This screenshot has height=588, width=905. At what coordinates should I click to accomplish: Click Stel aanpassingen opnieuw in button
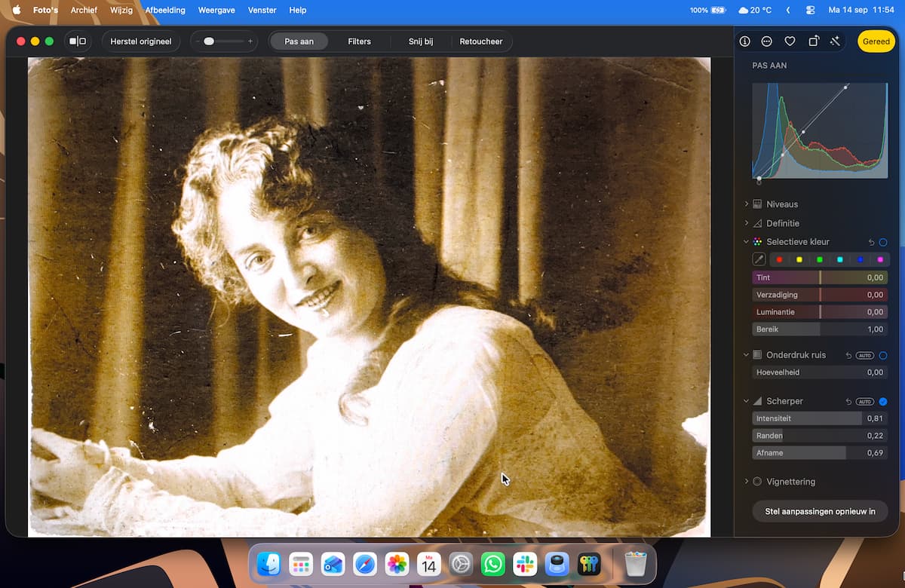820,511
